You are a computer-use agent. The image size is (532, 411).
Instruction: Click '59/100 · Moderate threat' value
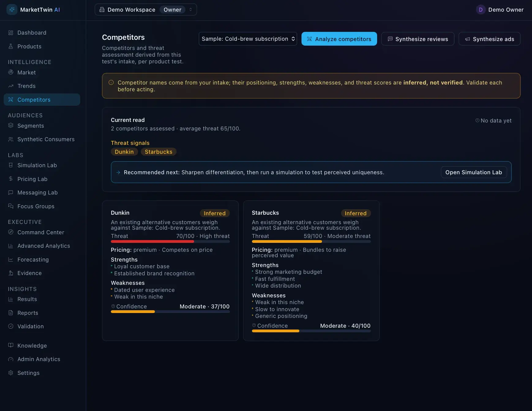[x=337, y=236]
